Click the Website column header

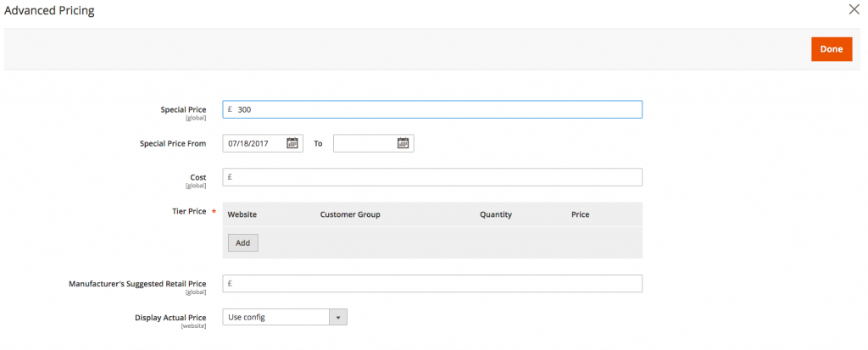point(242,214)
